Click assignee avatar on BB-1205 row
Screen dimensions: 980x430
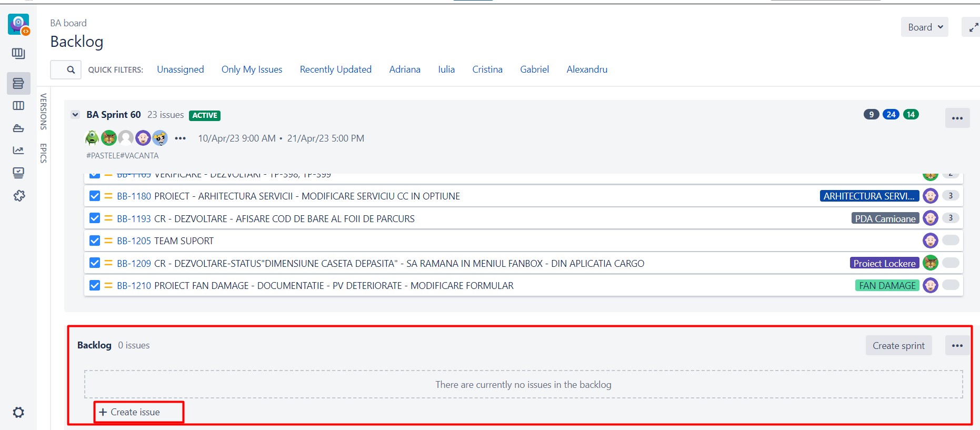coord(931,241)
